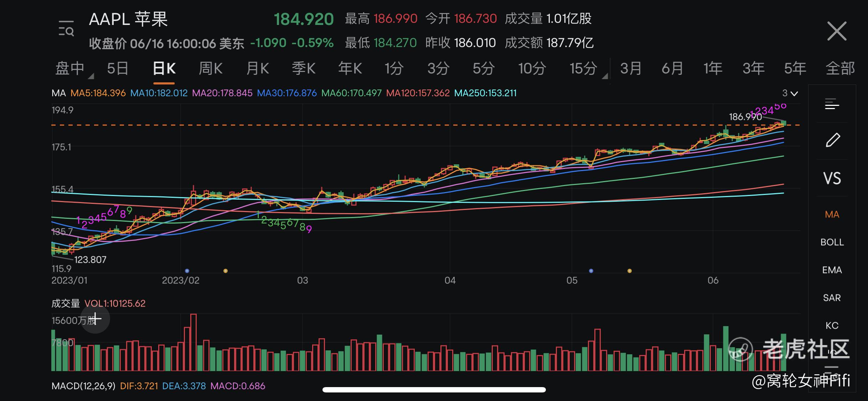The width and height of the screenshot is (868, 401).
Task: Select the pencil drawing tool
Action: (x=833, y=140)
